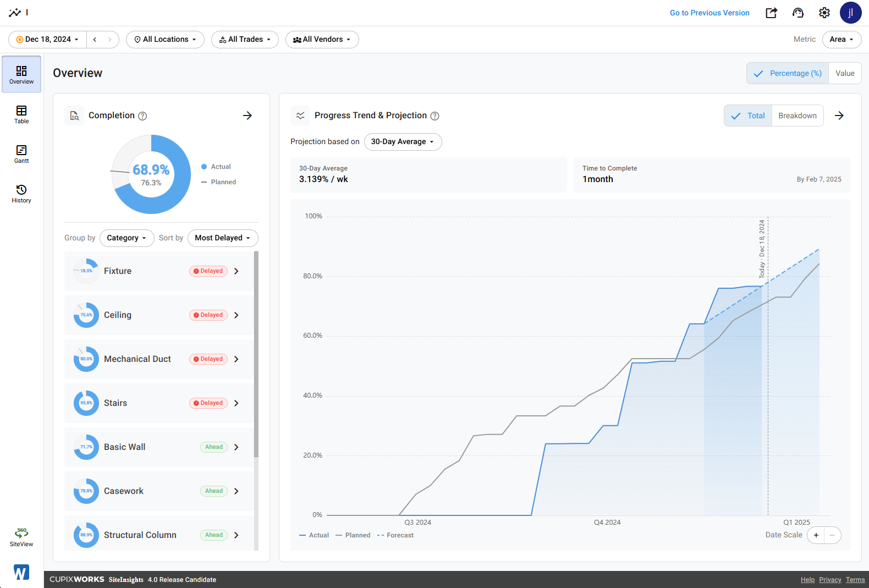Go to previous date arrow
The width and height of the screenshot is (869, 588).
[x=95, y=40]
